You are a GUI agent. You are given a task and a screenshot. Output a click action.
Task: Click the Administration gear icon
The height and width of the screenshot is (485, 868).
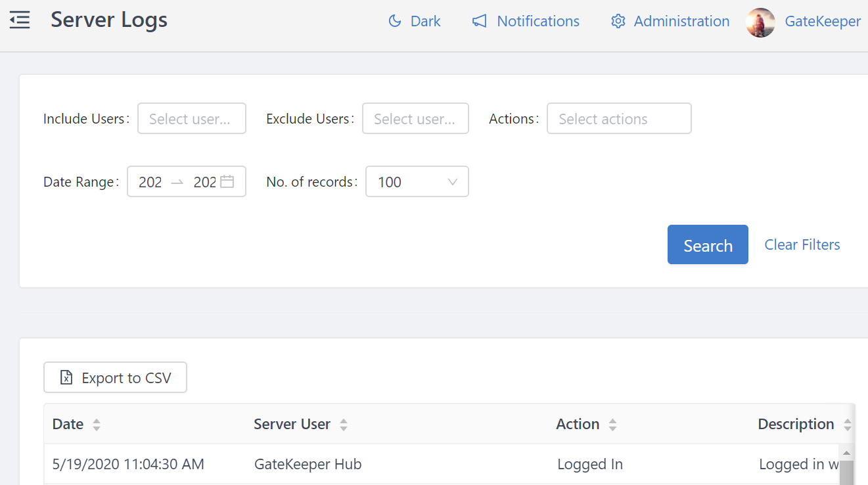point(618,21)
